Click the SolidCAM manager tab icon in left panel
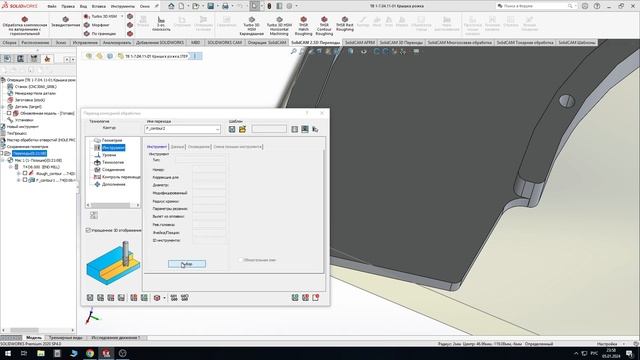Image resolution: width=640 pixels, height=360 pixels. coord(47,59)
